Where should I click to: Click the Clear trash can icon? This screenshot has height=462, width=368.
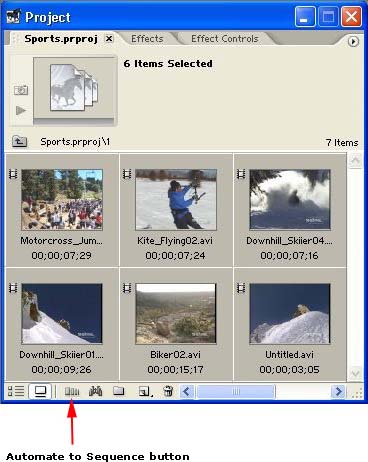click(x=168, y=391)
